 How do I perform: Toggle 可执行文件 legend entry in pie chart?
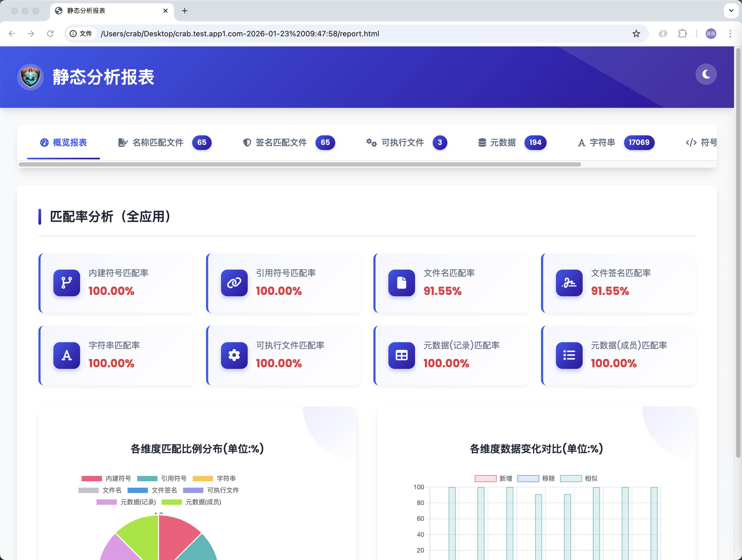pyautogui.click(x=211, y=490)
